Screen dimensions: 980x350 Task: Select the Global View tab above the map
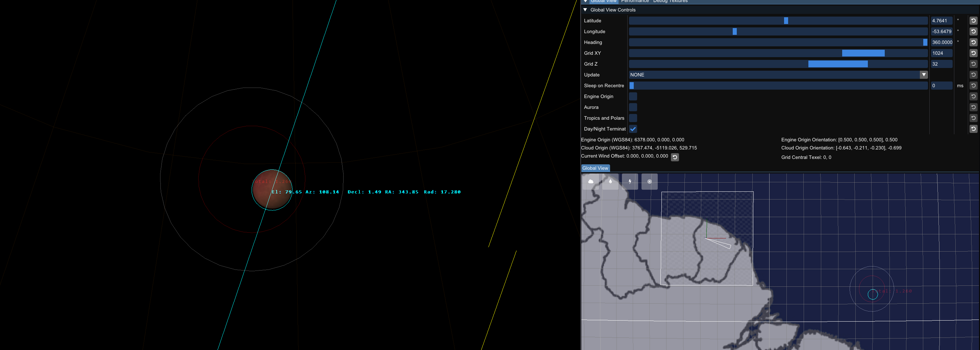(x=595, y=168)
